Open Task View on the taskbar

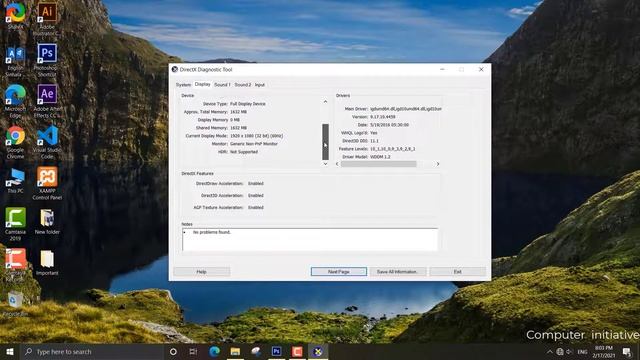coord(193,351)
